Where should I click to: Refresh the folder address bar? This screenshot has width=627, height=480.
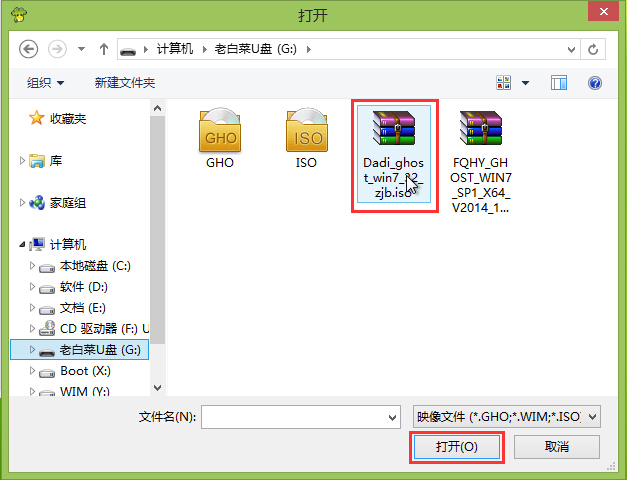(x=593, y=49)
